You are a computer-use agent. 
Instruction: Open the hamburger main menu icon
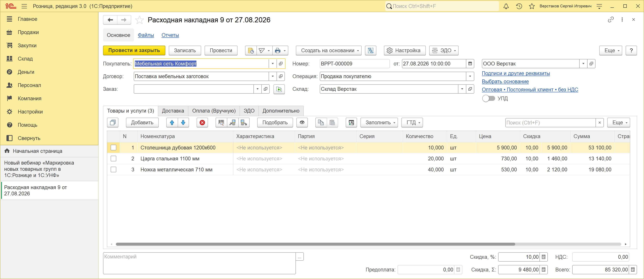(24, 6)
